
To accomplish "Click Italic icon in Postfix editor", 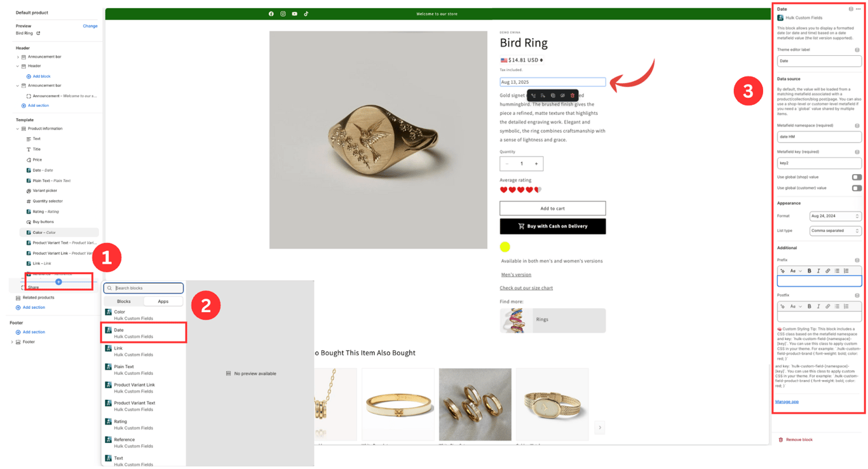I will [818, 306].
